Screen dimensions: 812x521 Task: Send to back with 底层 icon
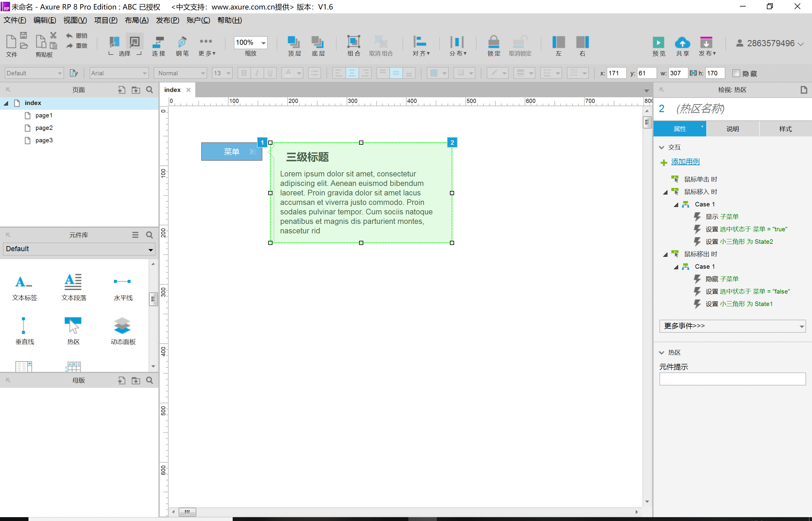(318, 42)
